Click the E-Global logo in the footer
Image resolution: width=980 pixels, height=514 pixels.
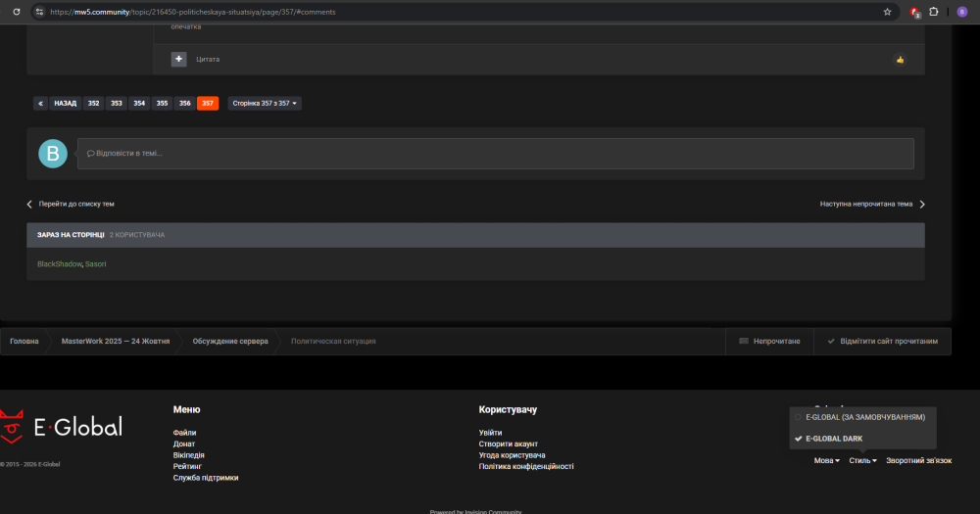click(x=62, y=427)
